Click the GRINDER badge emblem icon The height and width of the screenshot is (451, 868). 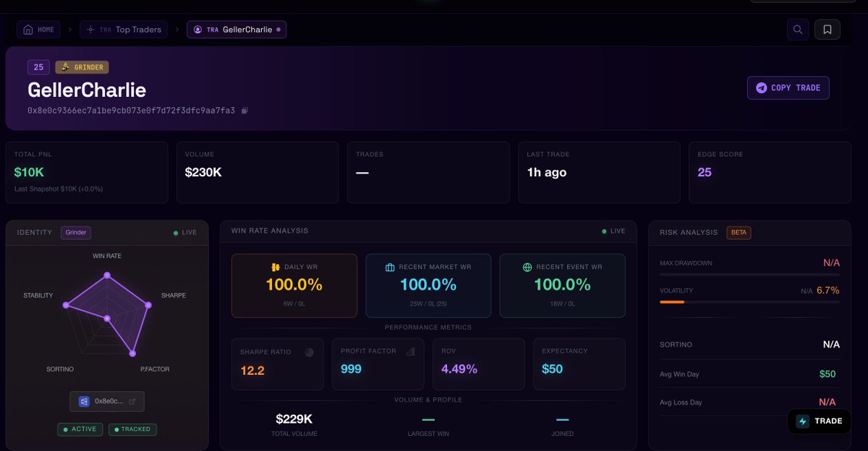coord(65,67)
